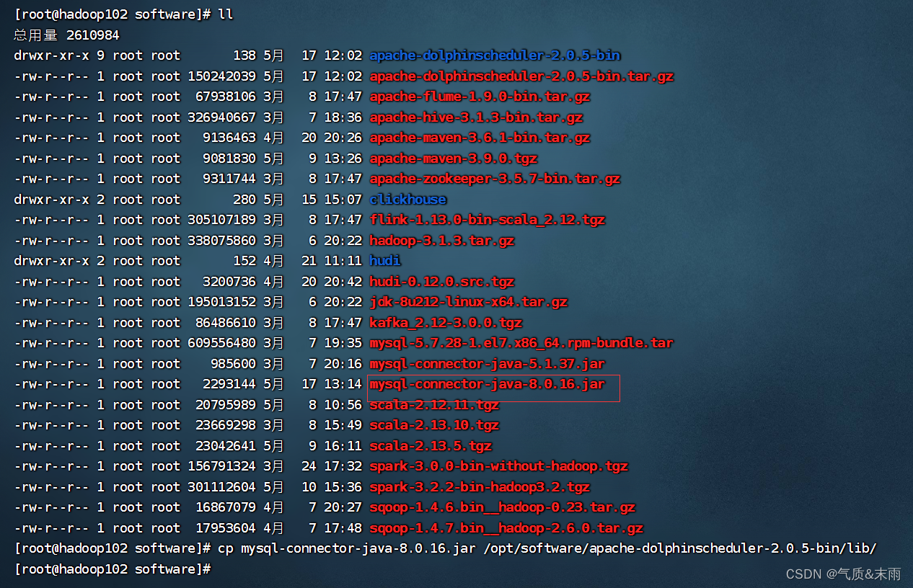Click sqoop-1.4.6.bin__hadoop-0.23.tar.gz entry
Image resolution: width=913 pixels, height=588 pixels.
[x=503, y=507]
